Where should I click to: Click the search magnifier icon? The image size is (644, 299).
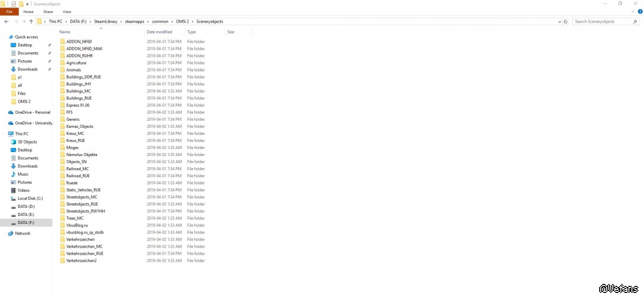click(634, 22)
